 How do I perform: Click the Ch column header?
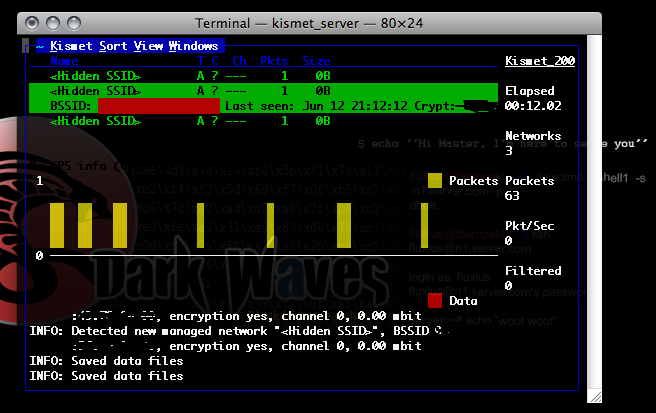[239, 61]
